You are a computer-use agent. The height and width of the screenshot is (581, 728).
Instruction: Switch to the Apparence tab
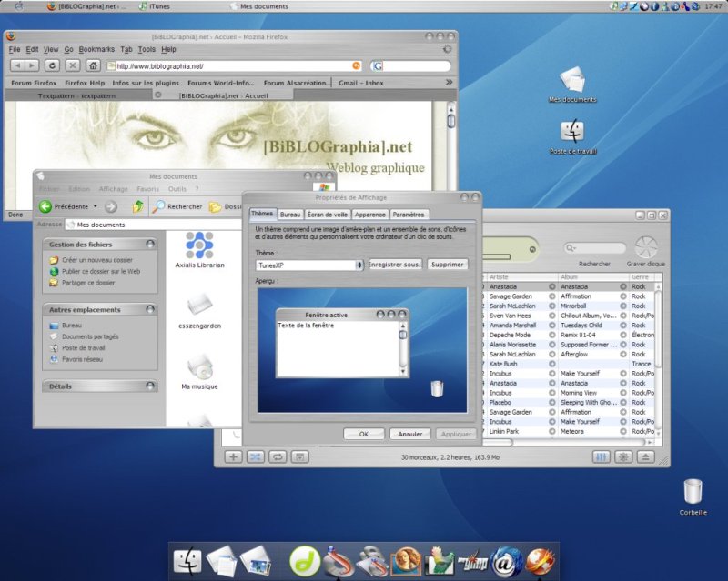click(x=370, y=215)
